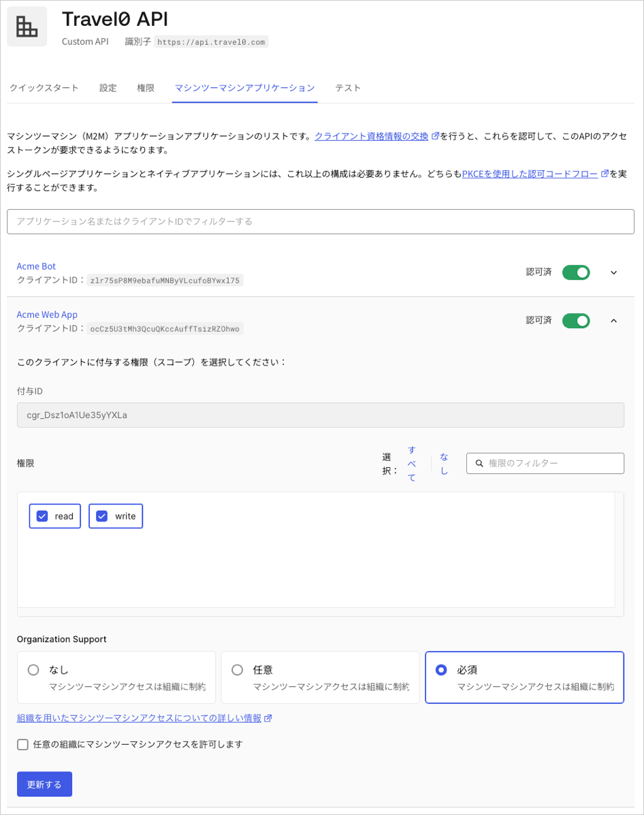This screenshot has width=644, height=815.
Task: Click the external link icon next to PKCE link
Action: [605, 172]
